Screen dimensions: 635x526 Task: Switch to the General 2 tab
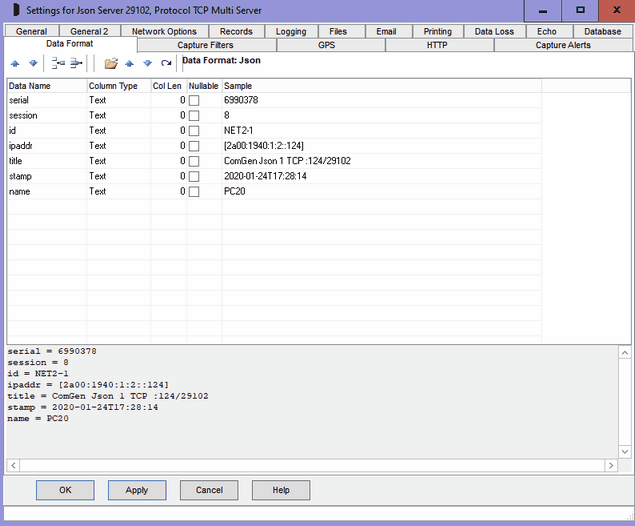pyautogui.click(x=89, y=32)
